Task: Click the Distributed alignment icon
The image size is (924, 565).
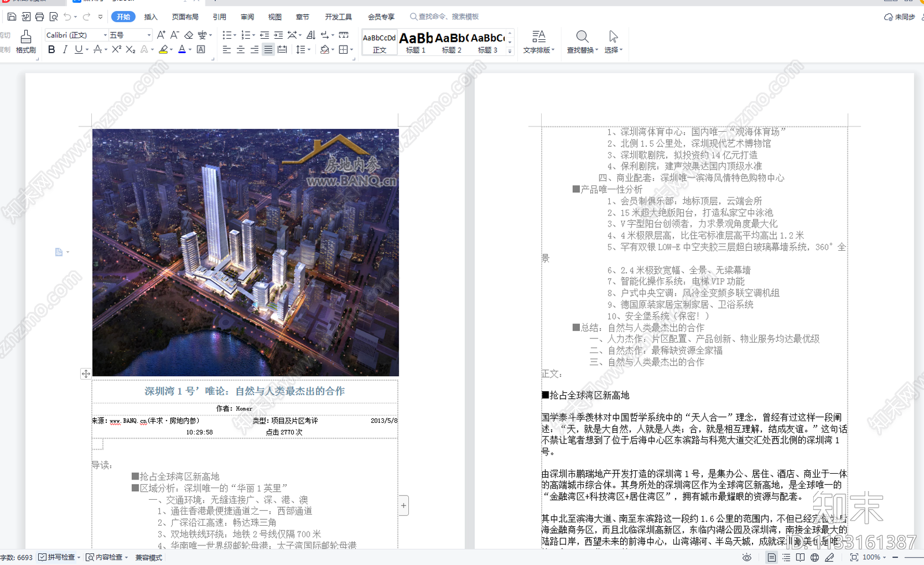Action: click(282, 50)
